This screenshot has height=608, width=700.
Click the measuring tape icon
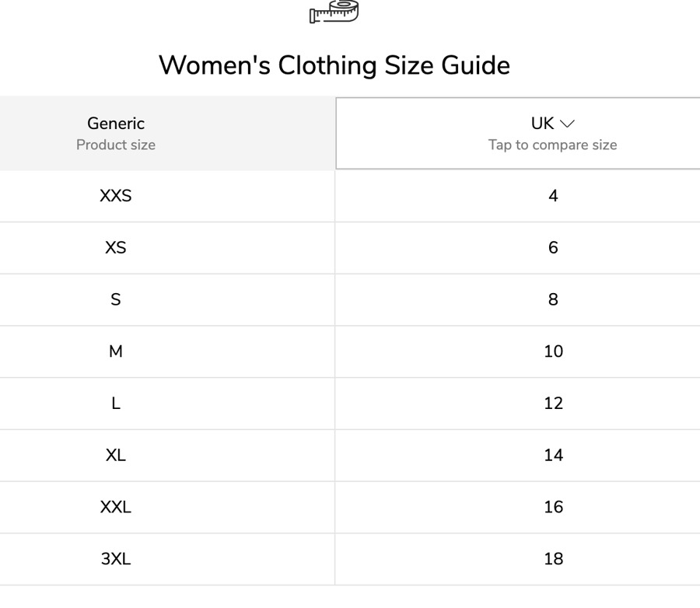334,11
